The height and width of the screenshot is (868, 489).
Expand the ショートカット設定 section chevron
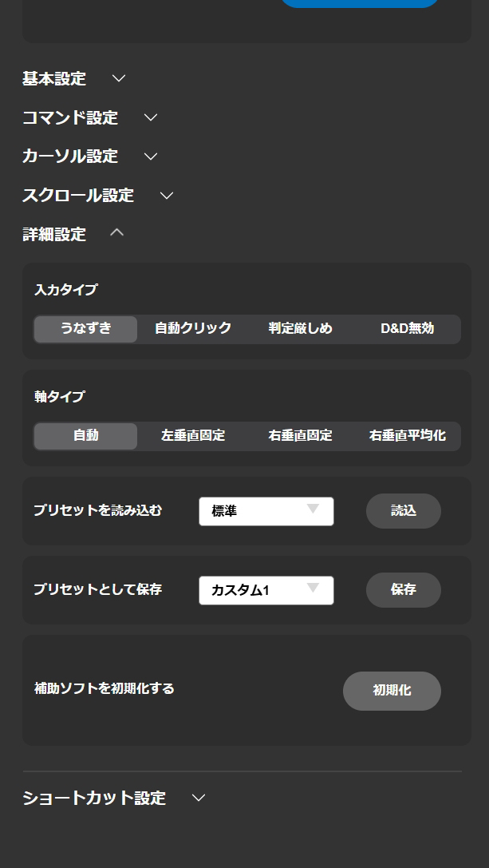tap(199, 798)
